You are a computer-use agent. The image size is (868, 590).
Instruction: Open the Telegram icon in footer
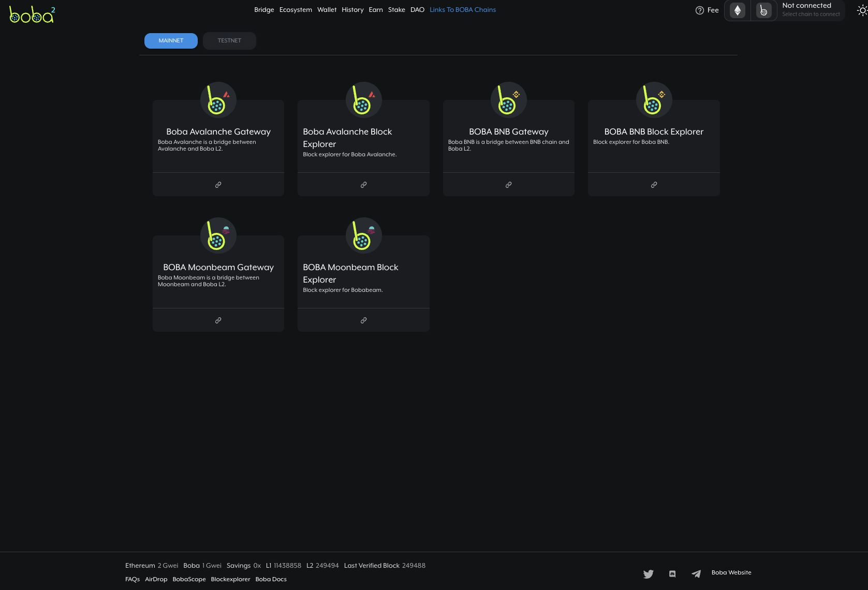pos(696,573)
